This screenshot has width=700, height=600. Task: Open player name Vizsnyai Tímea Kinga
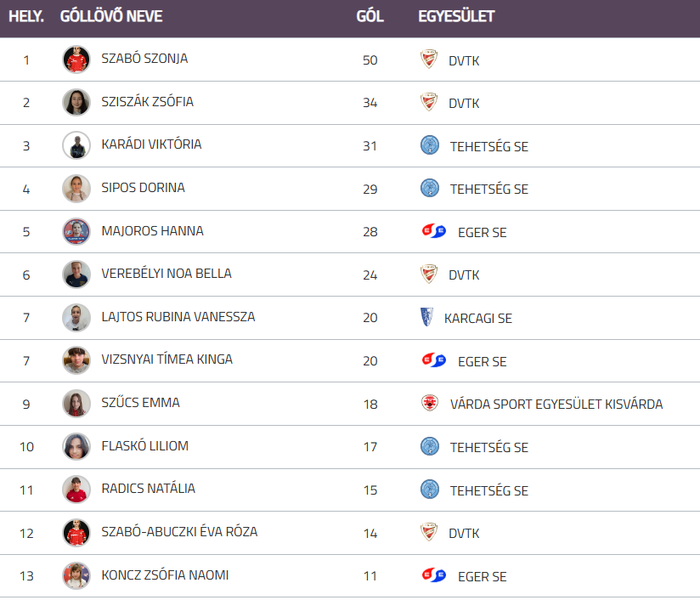(x=167, y=359)
